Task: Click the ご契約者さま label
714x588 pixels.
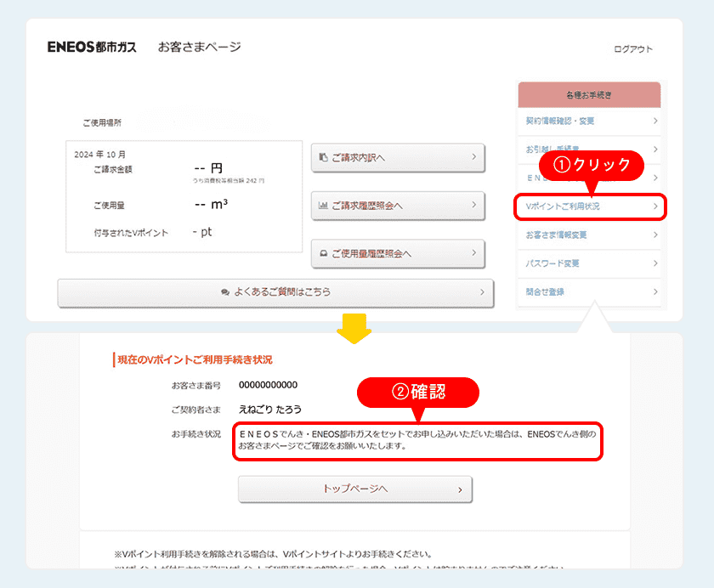Action: (196, 410)
